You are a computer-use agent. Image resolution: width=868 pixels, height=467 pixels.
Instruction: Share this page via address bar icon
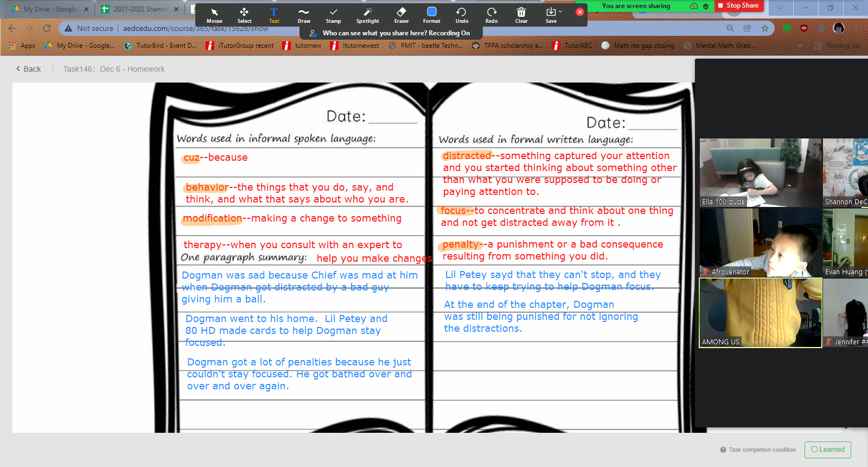748,28
